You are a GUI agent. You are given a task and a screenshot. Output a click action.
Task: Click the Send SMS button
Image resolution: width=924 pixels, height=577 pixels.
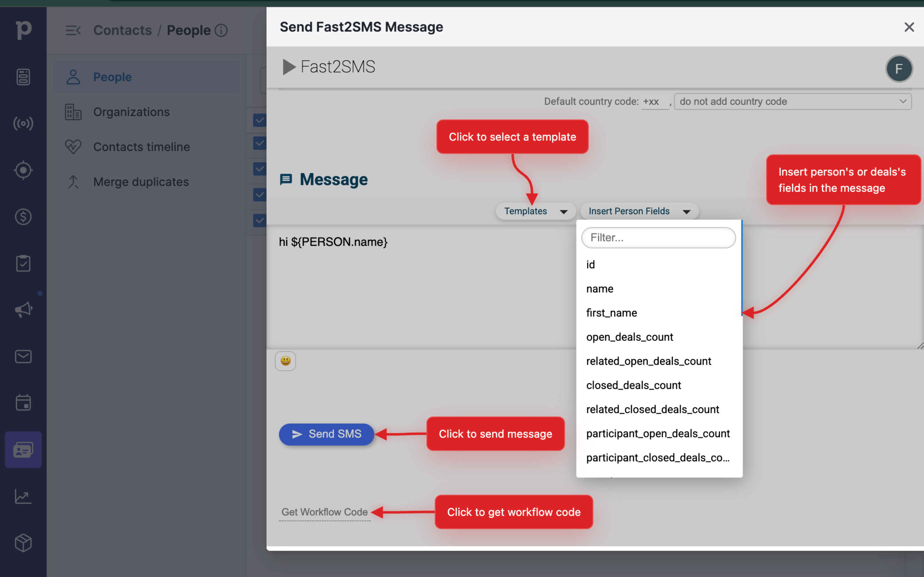coord(326,434)
